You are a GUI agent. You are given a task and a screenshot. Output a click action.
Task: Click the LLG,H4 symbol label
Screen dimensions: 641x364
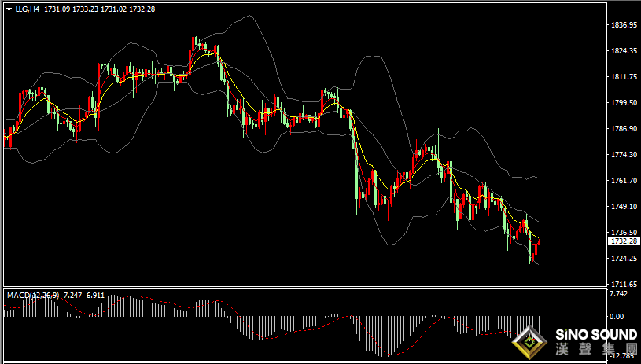[x=28, y=9]
